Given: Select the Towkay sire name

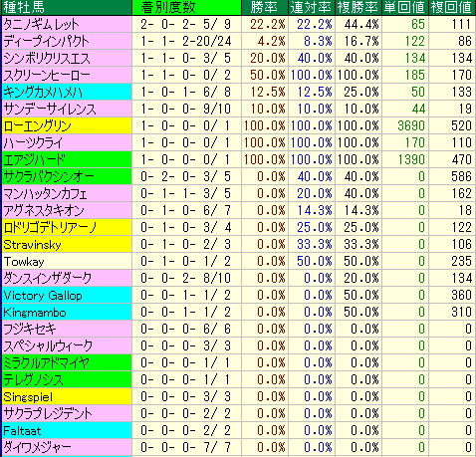Looking at the screenshot, I should (24, 262).
